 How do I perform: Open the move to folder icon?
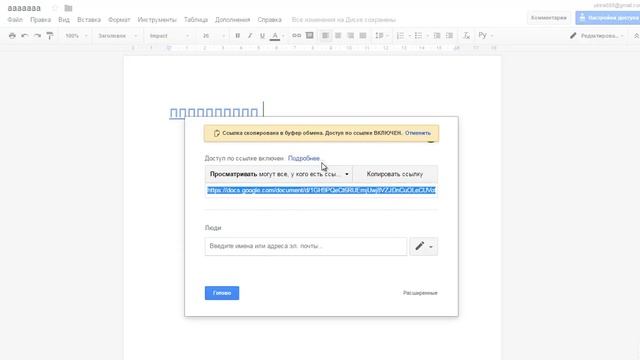pyautogui.click(x=68, y=8)
